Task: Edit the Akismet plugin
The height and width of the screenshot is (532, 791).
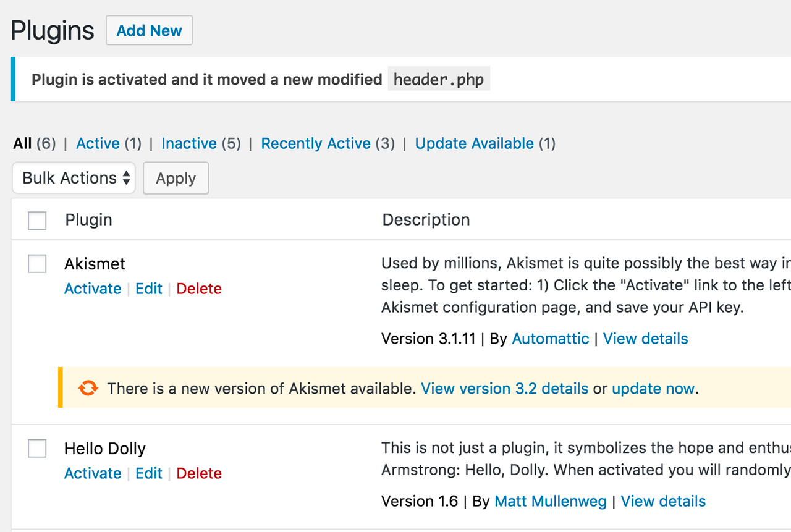Action: (148, 288)
